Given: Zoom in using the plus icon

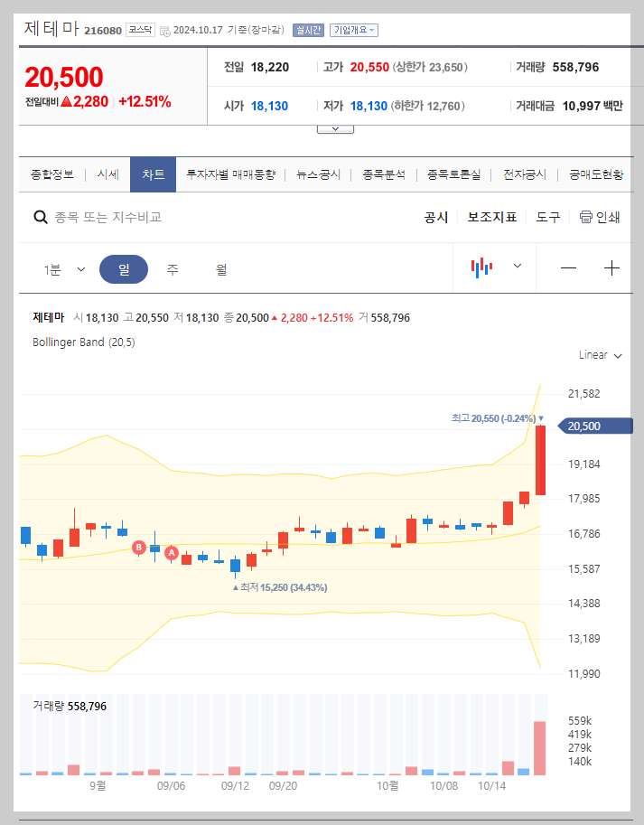Looking at the screenshot, I should coord(611,267).
